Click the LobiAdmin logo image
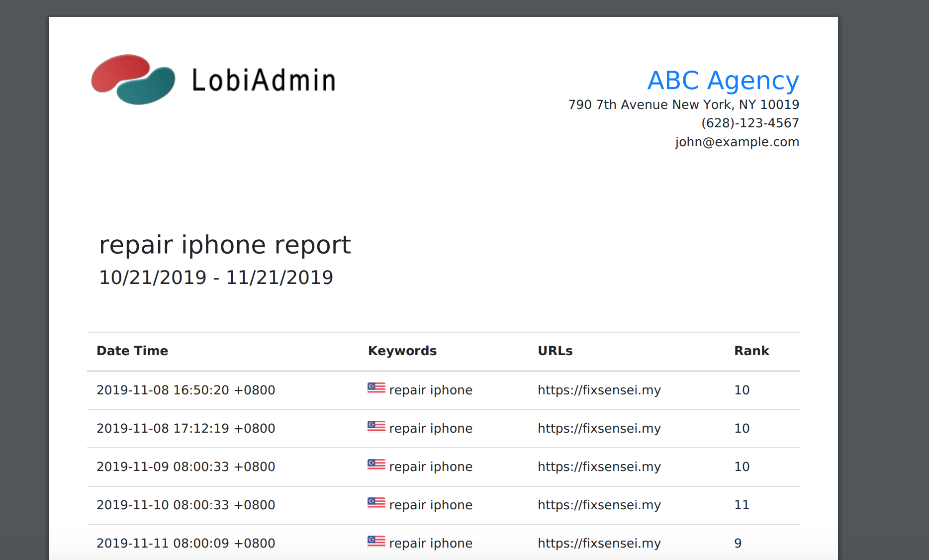This screenshot has height=560, width=929. pos(213,80)
